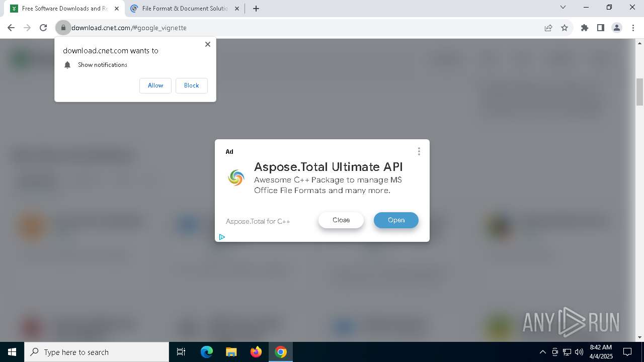Click the taskbar search box
The width and height of the screenshot is (644, 362).
coord(97,352)
